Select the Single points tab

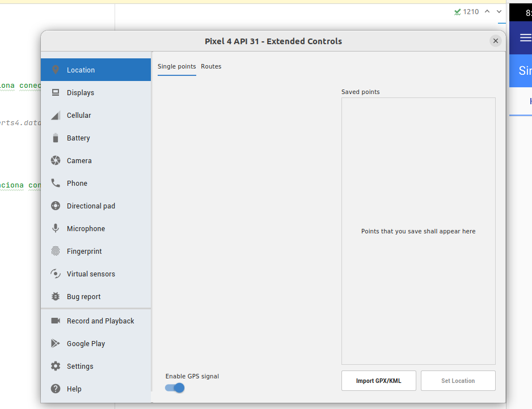(176, 66)
